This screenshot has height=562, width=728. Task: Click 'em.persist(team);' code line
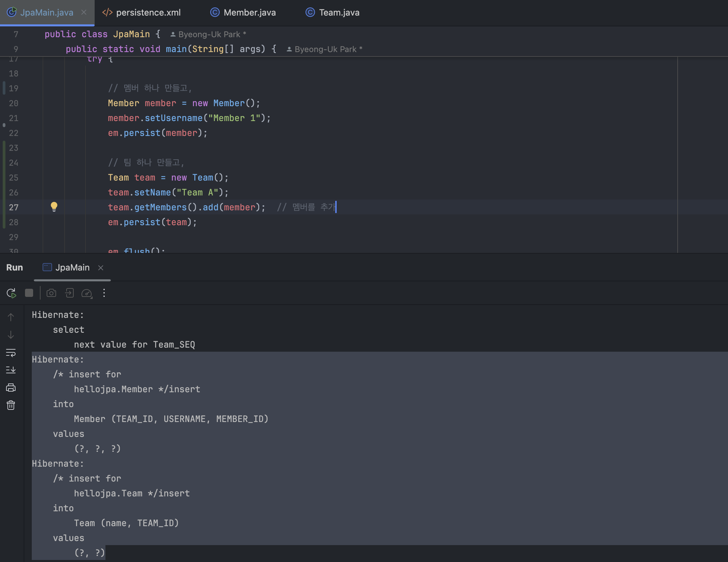(x=152, y=222)
